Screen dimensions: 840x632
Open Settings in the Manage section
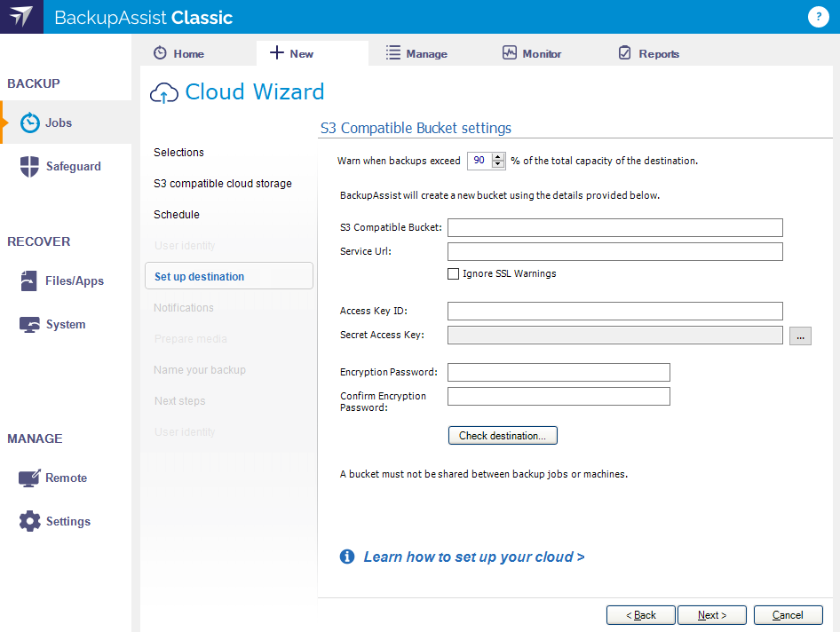[x=66, y=521]
